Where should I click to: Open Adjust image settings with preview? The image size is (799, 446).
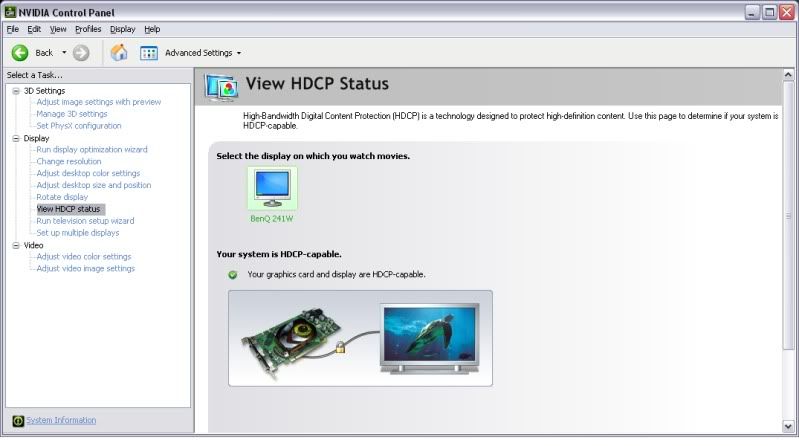coord(98,102)
